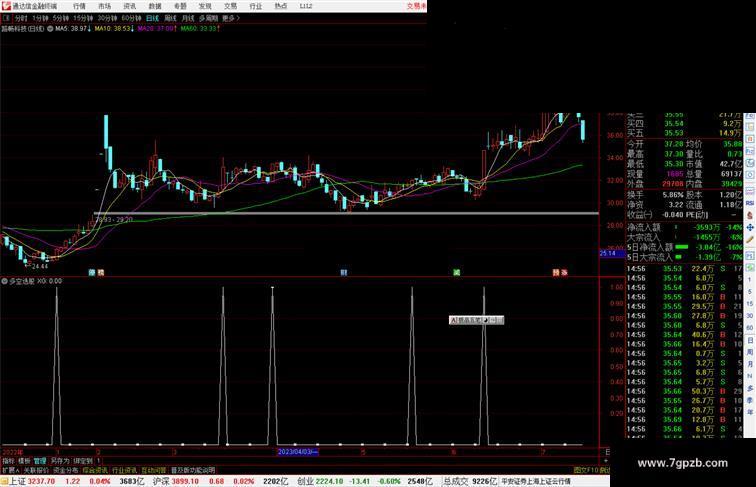Click the green 减 marker below the chart
Viewport: 756px width, 487px height.
[457, 272]
